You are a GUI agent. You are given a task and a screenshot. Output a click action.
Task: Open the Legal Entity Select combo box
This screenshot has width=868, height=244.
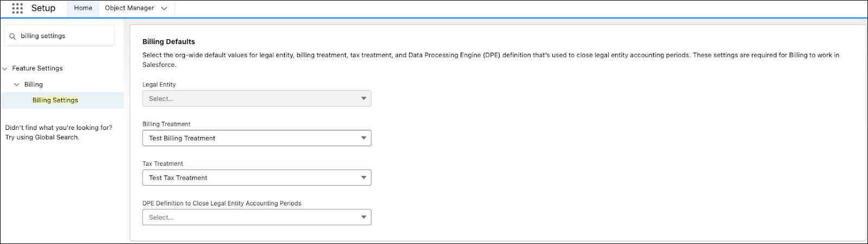[x=257, y=98]
